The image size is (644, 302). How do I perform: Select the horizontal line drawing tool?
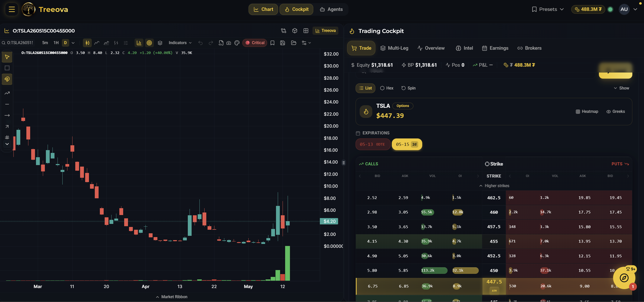(x=7, y=104)
